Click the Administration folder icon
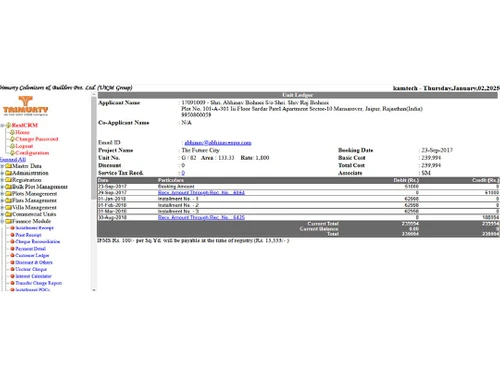This screenshot has height=375, width=500. [x=9, y=173]
